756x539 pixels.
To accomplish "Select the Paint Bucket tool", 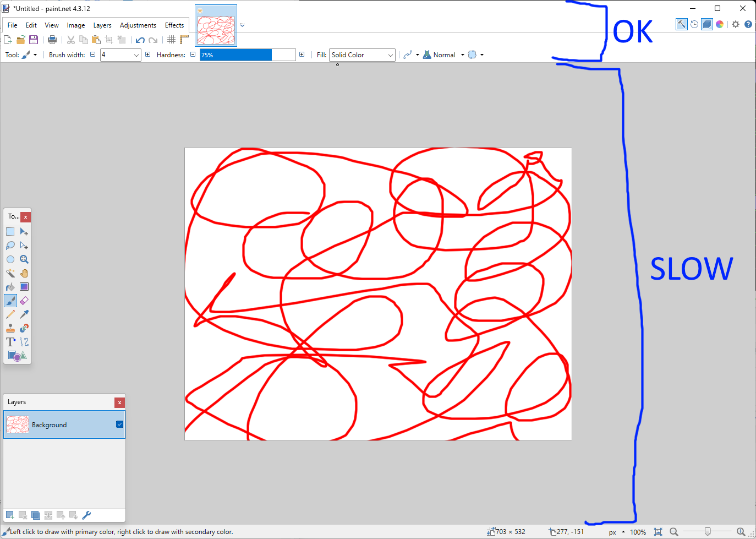I will 10,287.
